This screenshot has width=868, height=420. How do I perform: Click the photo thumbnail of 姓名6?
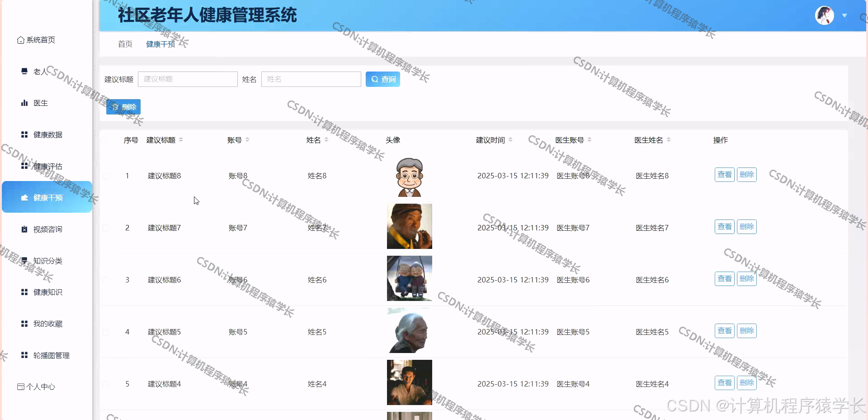(410, 278)
